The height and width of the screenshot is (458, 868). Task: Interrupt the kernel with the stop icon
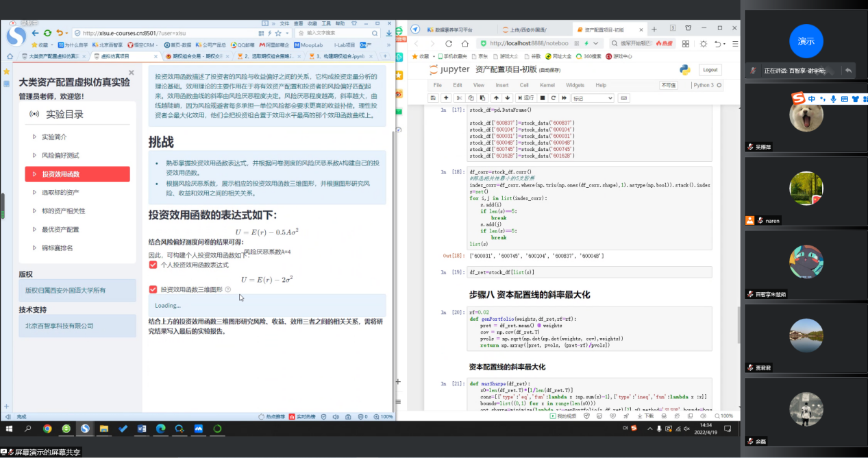click(x=541, y=98)
